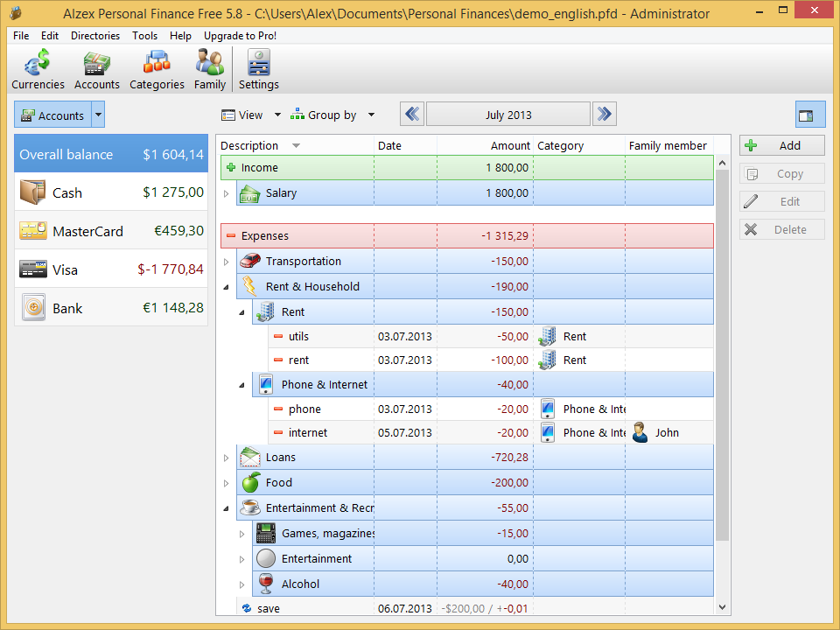Select the Visa card icon
The height and width of the screenshot is (630, 840).
pyautogui.click(x=32, y=269)
